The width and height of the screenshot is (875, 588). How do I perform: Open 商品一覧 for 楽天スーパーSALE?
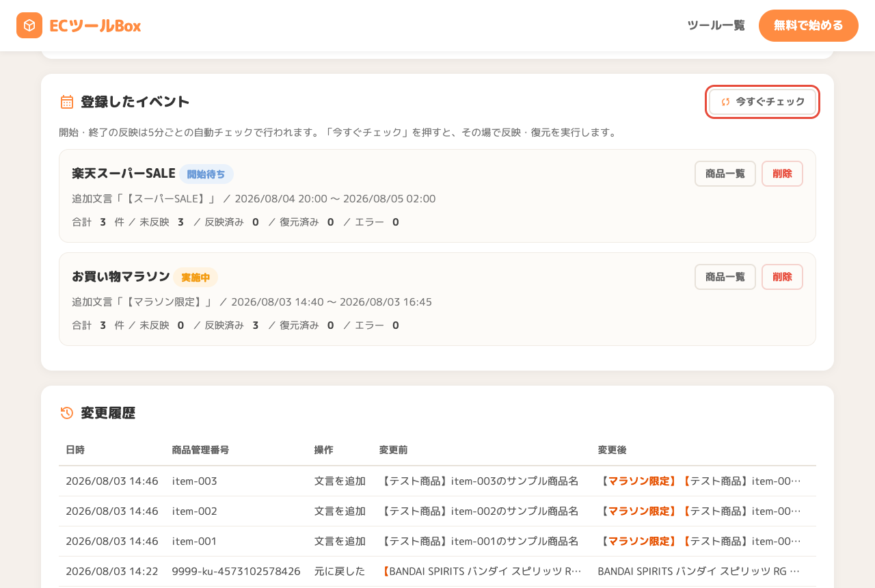point(725,174)
